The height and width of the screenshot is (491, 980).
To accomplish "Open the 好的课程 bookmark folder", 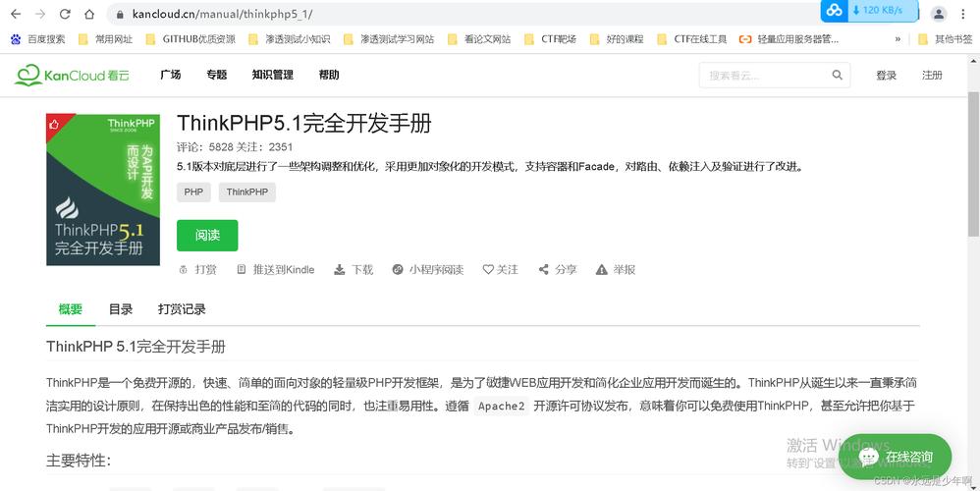I will pyautogui.click(x=617, y=39).
